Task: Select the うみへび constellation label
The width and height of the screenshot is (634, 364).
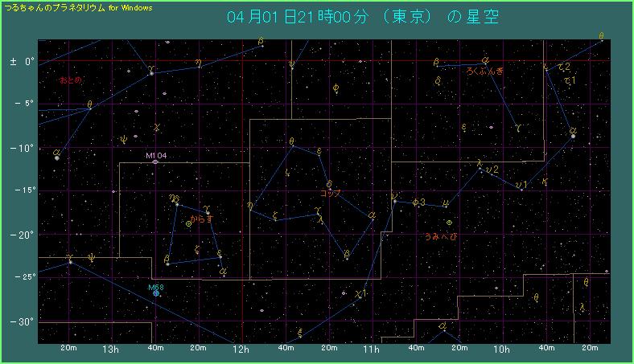Action: (441, 236)
